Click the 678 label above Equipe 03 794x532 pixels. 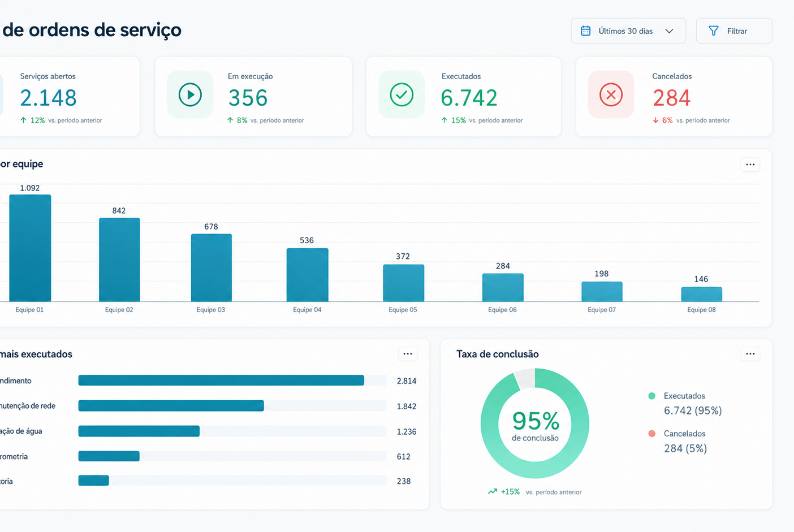pyautogui.click(x=211, y=227)
